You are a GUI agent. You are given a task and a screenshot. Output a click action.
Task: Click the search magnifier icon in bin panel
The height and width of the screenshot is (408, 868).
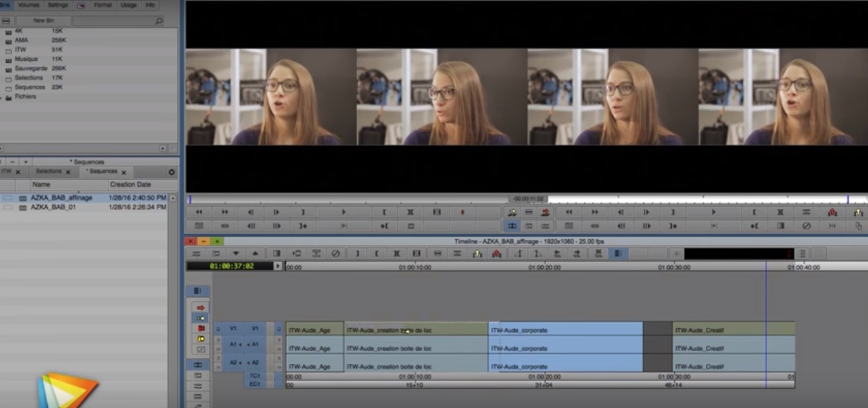coord(159,21)
